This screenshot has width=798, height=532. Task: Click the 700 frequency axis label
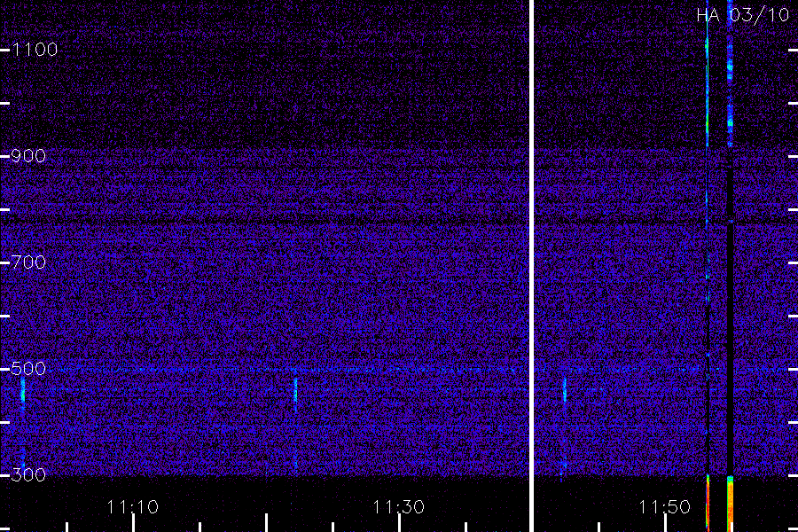[28, 262]
